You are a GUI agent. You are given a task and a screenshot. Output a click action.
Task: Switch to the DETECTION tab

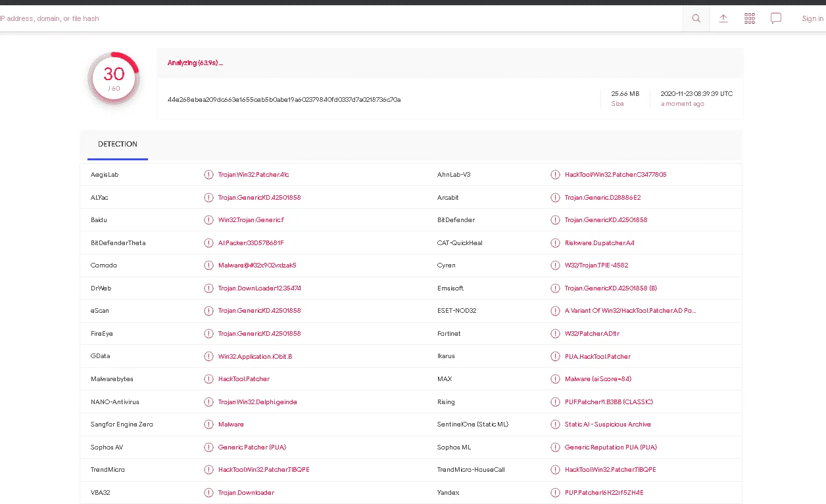click(x=118, y=145)
